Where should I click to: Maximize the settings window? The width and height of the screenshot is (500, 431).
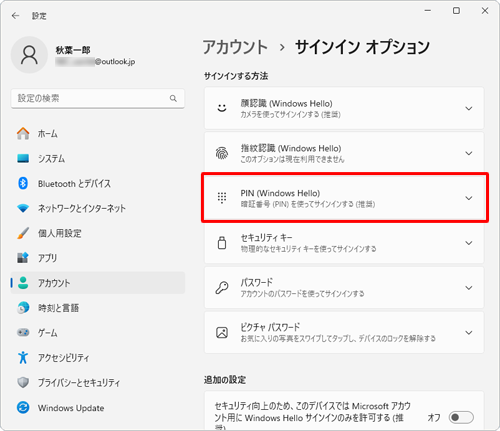point(456,11)
